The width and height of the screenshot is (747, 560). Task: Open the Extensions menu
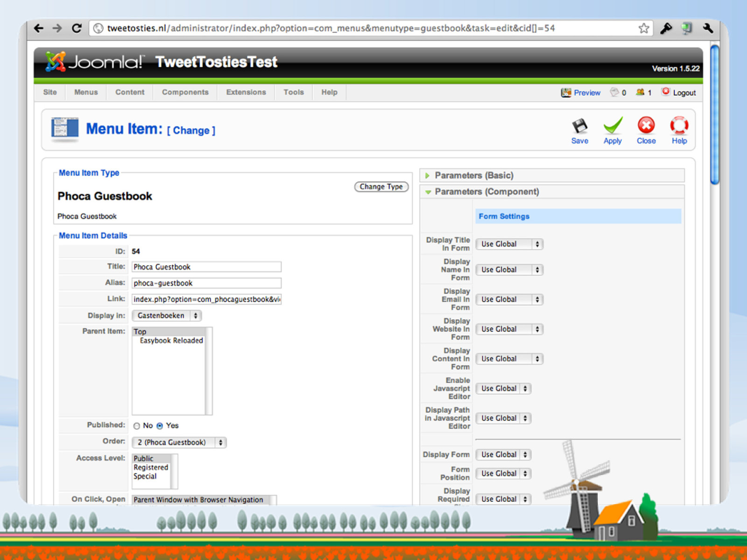coord(246,92)
